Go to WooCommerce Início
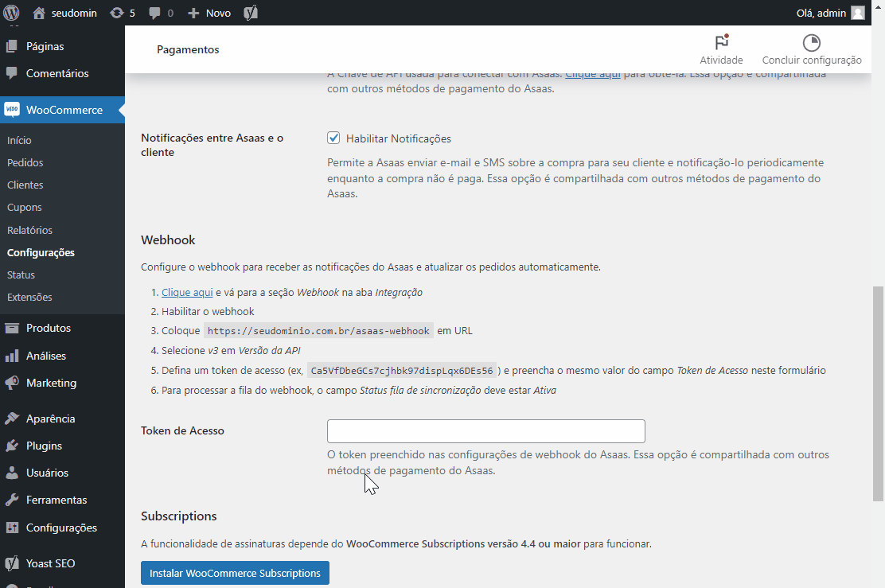The image size is (885, 588). [19, 140]
